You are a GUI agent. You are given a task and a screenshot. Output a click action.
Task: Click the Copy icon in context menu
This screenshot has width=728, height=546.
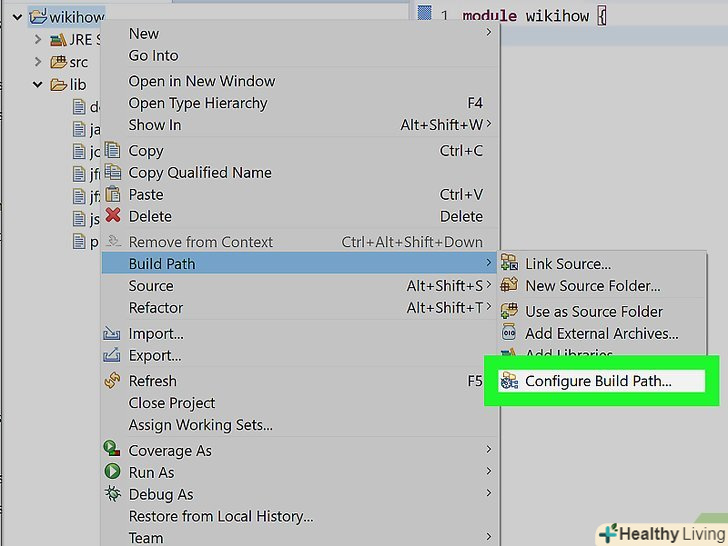tap(112, 150)
